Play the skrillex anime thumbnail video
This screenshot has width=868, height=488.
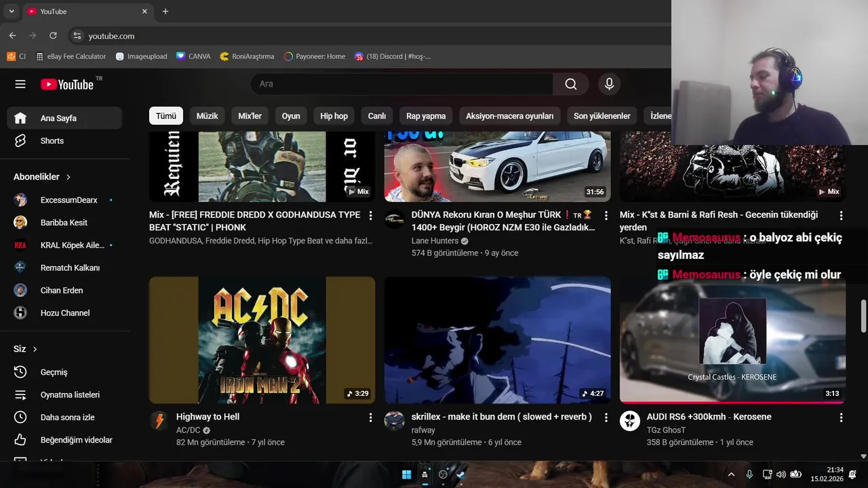point(497,340)
